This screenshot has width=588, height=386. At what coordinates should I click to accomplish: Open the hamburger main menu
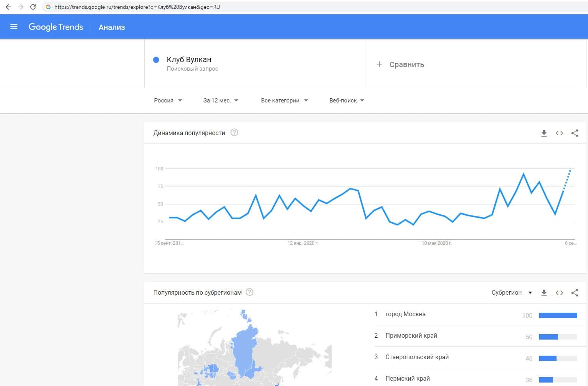point(14,27)
